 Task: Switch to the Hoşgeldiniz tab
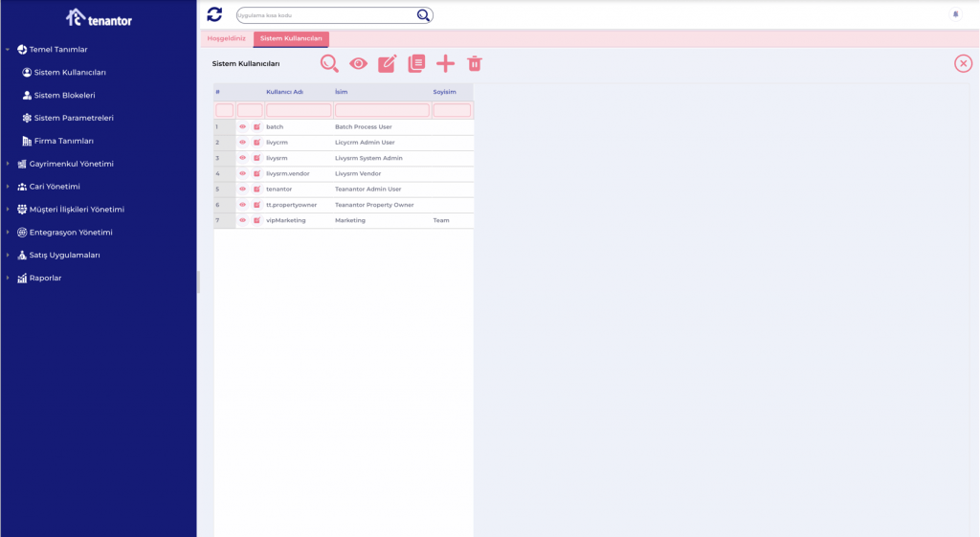click(227, 39)
